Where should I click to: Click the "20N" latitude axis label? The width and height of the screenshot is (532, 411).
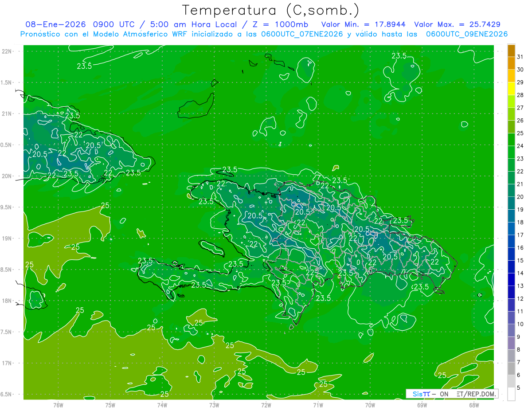(8, 176)
